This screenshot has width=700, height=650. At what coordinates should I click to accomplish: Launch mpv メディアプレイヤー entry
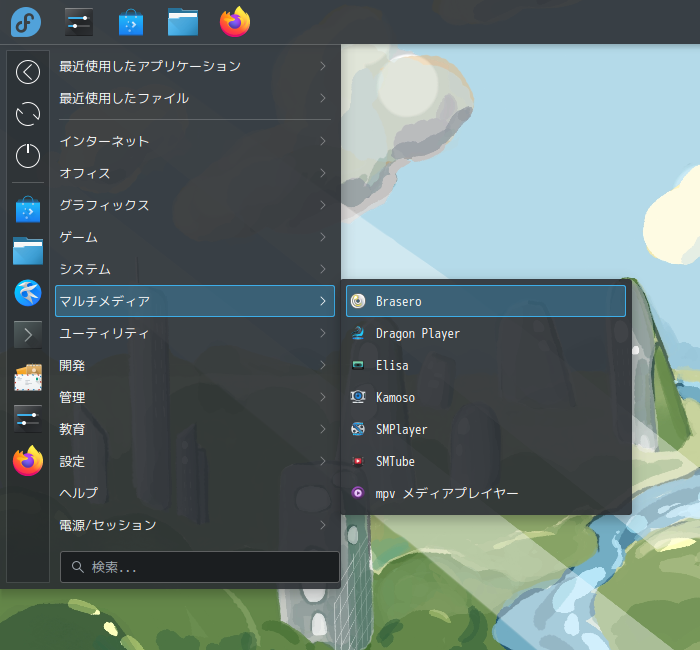click(x=486, y=493)
